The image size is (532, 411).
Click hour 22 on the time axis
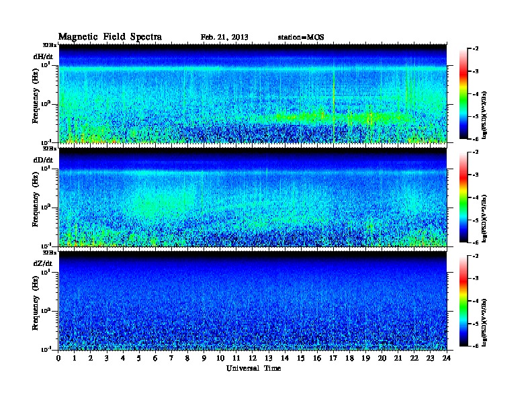pos(414,358)
